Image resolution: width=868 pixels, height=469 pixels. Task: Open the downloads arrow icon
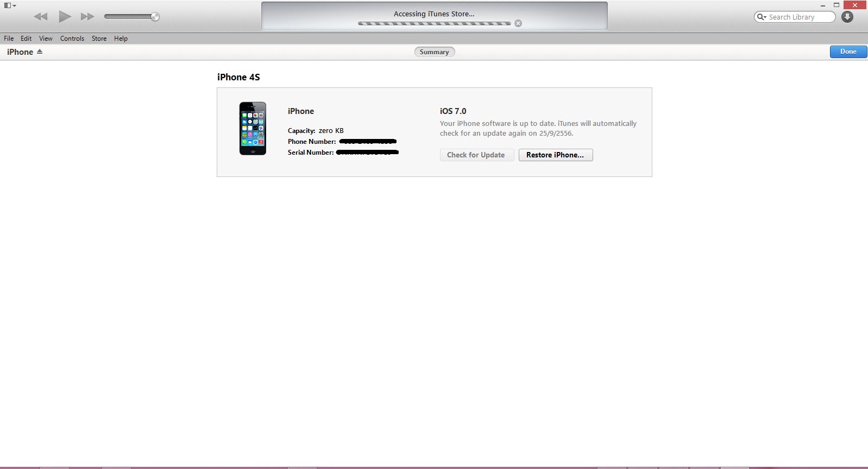click(x=847, y=17)
